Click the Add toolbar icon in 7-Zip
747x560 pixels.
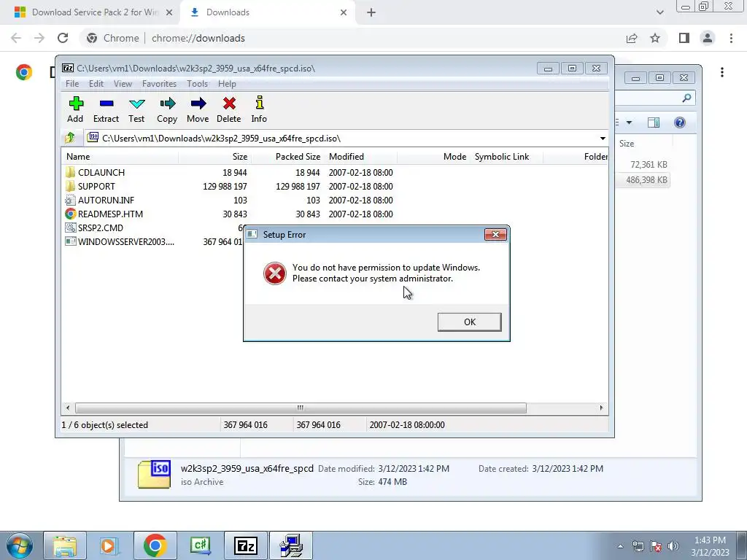pos(75,109)
